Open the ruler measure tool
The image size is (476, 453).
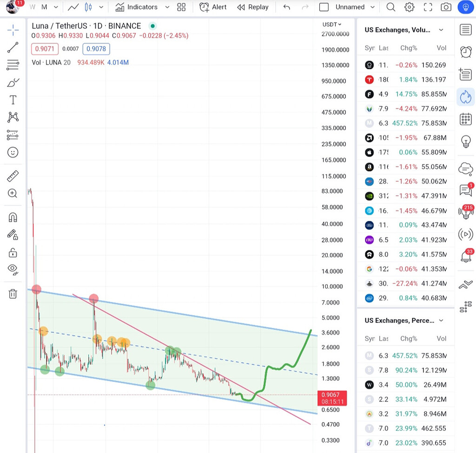pos(13,176)
